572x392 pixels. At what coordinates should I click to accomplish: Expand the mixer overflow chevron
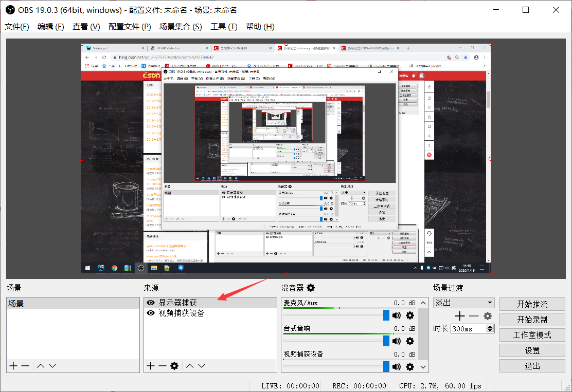423,366
